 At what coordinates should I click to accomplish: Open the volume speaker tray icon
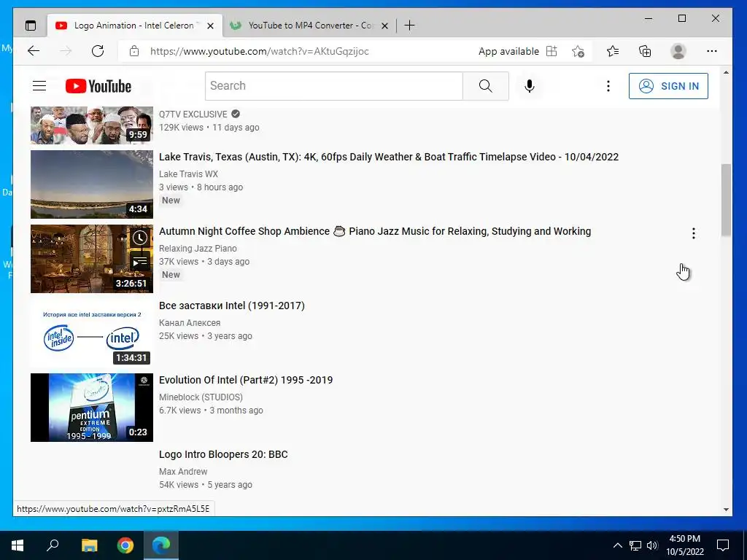[x=652, y=545]
